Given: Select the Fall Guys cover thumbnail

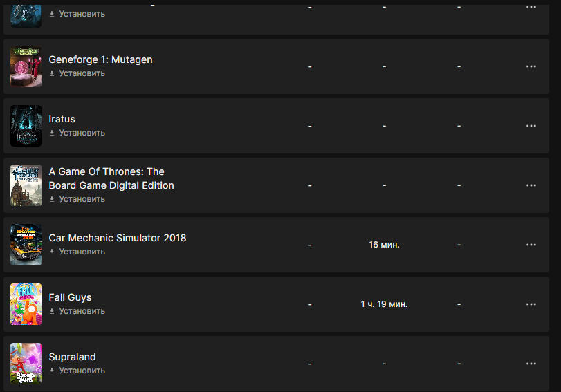Looking at the screenshot, I should (26, 304).
